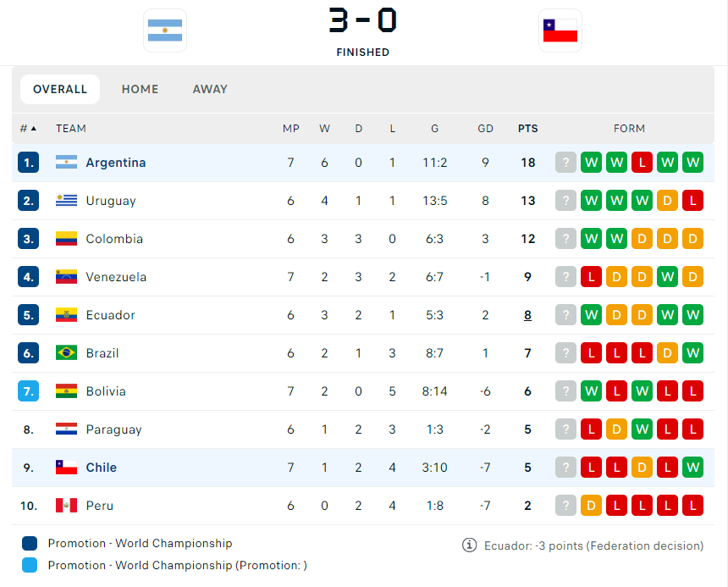
Task: Open Paraguay team link
Action: pos(113,429)
